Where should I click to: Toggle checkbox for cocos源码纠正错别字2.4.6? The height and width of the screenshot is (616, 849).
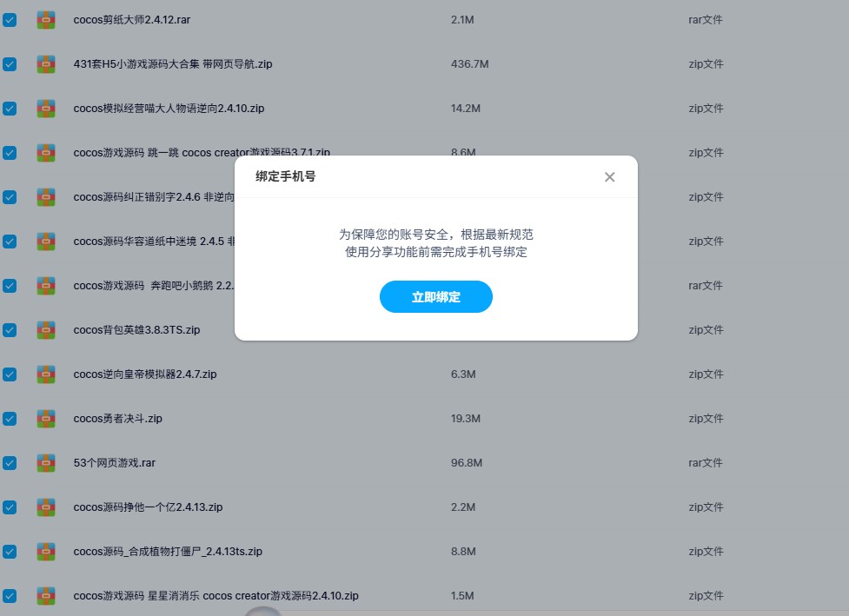tap(10, 197)
